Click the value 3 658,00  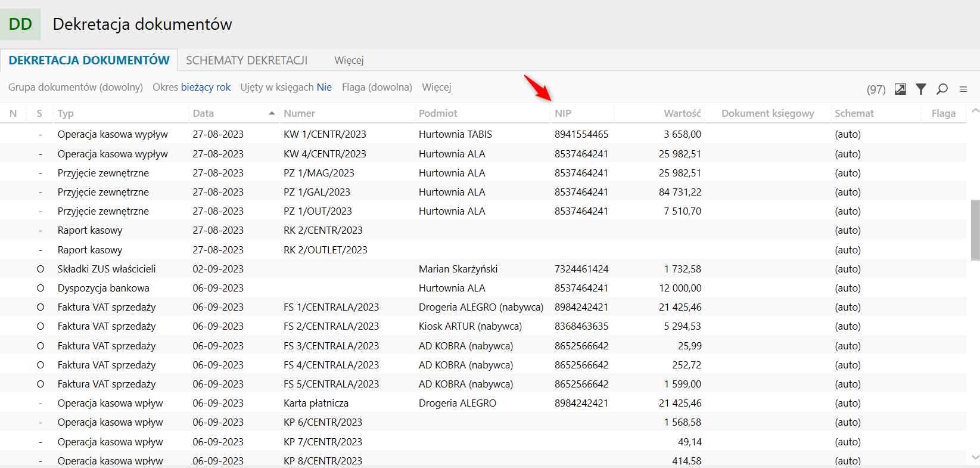coord(682,134)
